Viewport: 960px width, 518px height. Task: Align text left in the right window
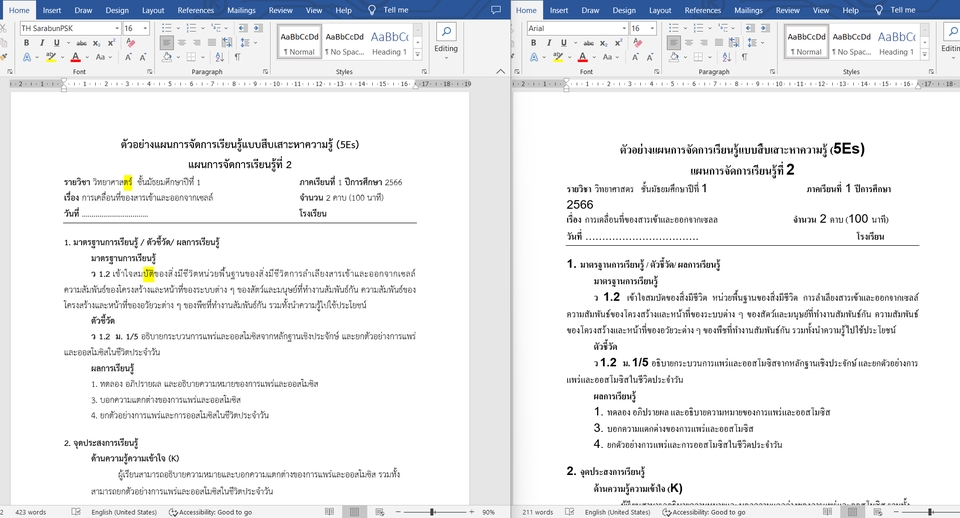(x=673, y=43)
